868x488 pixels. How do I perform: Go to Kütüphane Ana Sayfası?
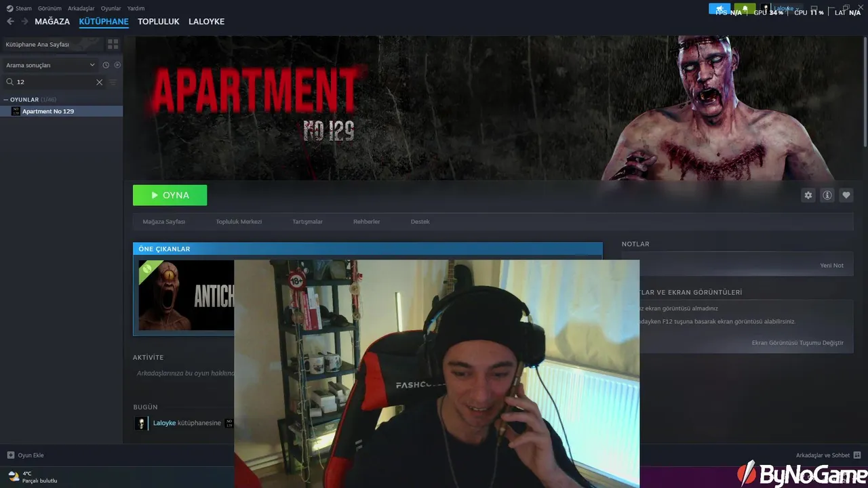pos(52,44)
